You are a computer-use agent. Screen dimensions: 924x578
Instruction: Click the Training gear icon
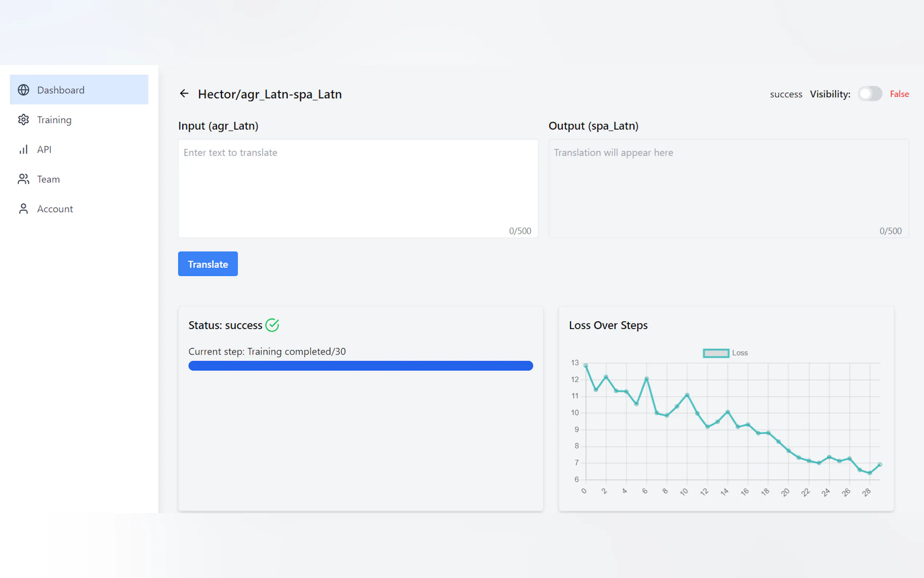tap(23, 120)
